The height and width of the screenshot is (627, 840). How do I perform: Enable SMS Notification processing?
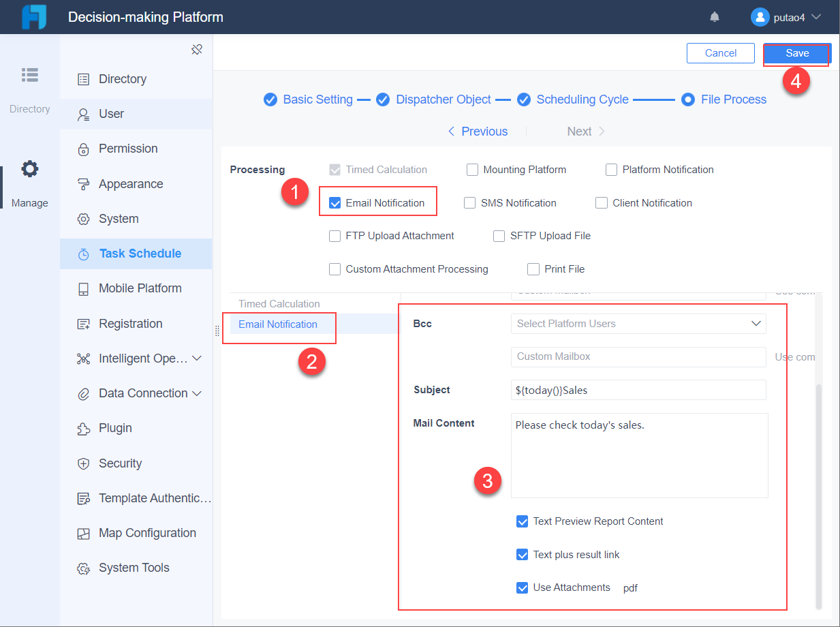click(x=469, y=202)
